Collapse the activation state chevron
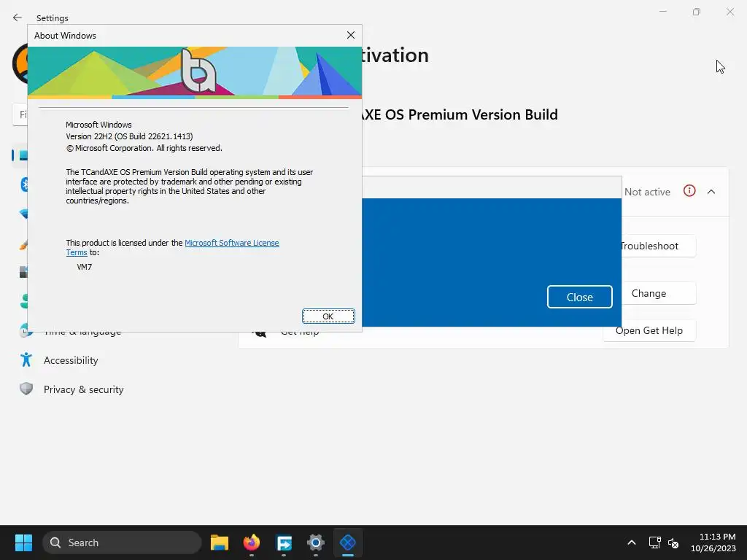This screenshot has height=560, width=747. [x=711, y=192]
